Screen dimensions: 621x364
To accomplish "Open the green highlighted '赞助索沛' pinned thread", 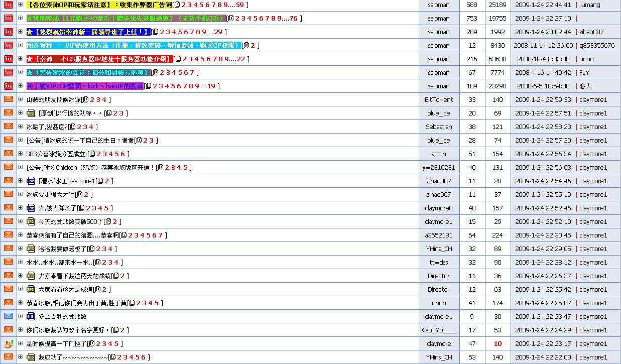I will (x=126, y=19).
